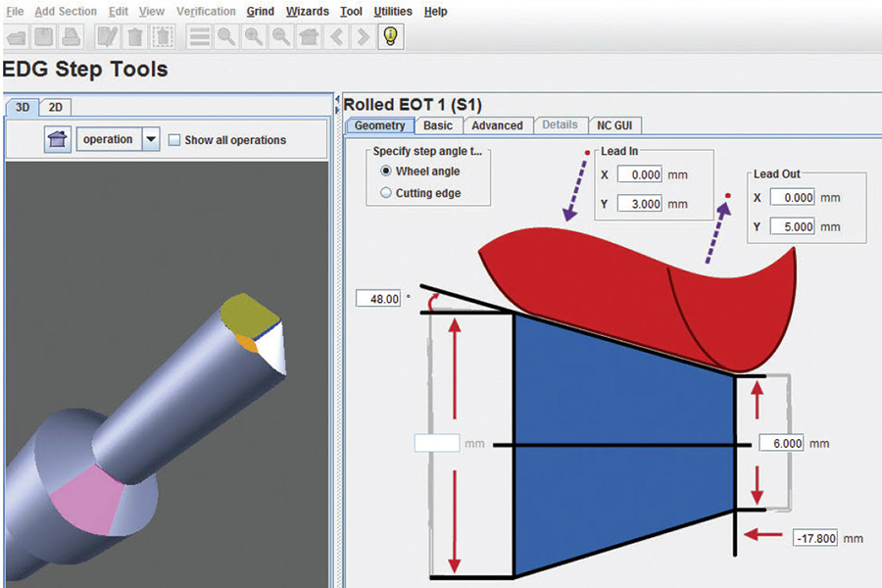
Task: Open the Grind menu
Action: [x=260, y=12]
